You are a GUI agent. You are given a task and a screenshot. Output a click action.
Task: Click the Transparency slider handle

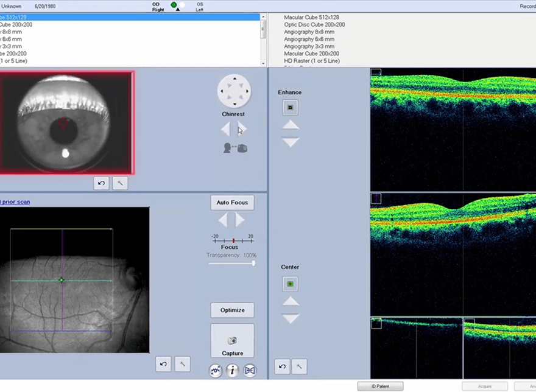tap(253, 263)
